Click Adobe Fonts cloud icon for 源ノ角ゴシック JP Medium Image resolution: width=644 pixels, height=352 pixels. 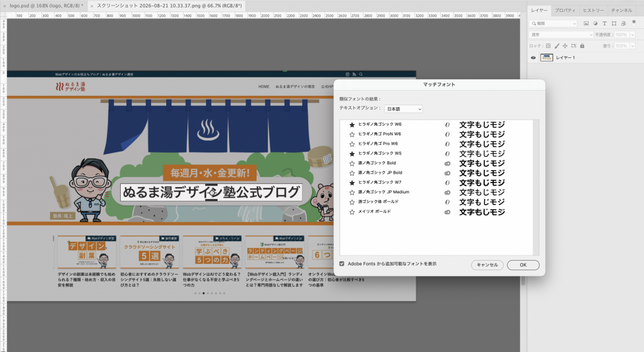(x=447, y=193)
